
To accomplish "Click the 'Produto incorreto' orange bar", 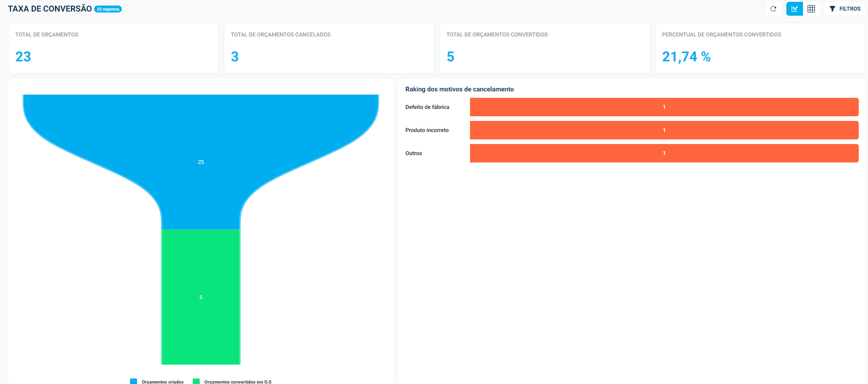I will 664,130.
